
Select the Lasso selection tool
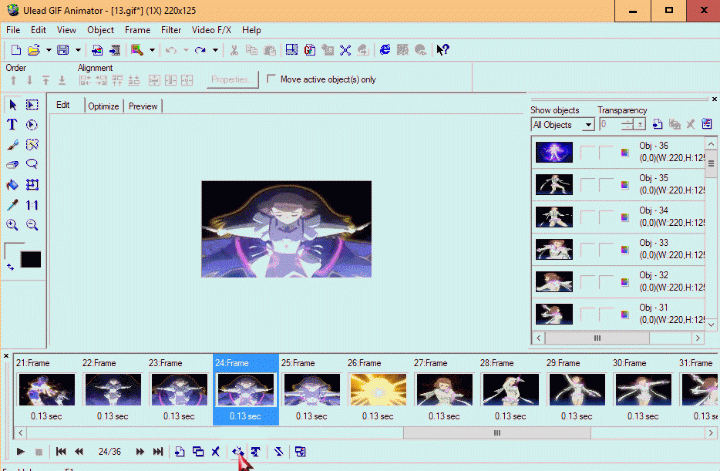32,164
